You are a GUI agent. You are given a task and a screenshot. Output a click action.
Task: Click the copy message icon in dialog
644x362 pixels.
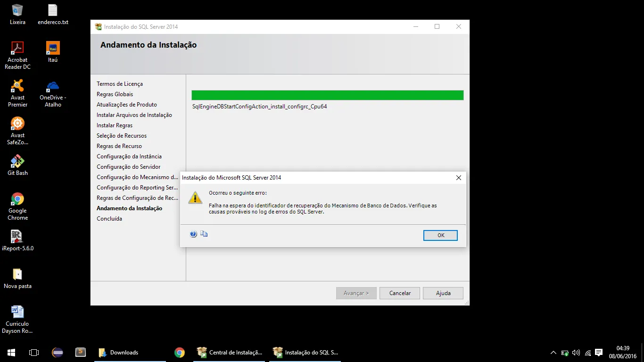[x=204, y=234]
